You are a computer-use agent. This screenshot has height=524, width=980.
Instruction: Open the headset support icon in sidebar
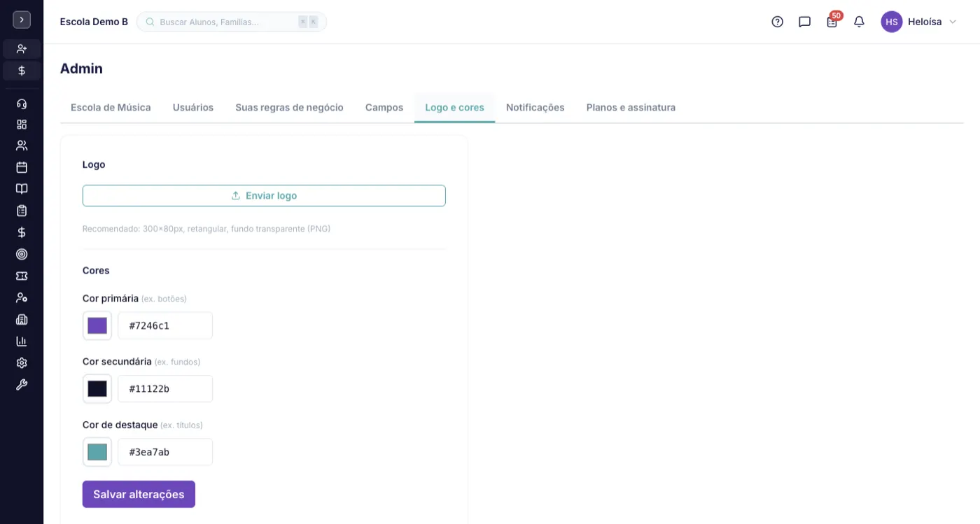point(22,104)
